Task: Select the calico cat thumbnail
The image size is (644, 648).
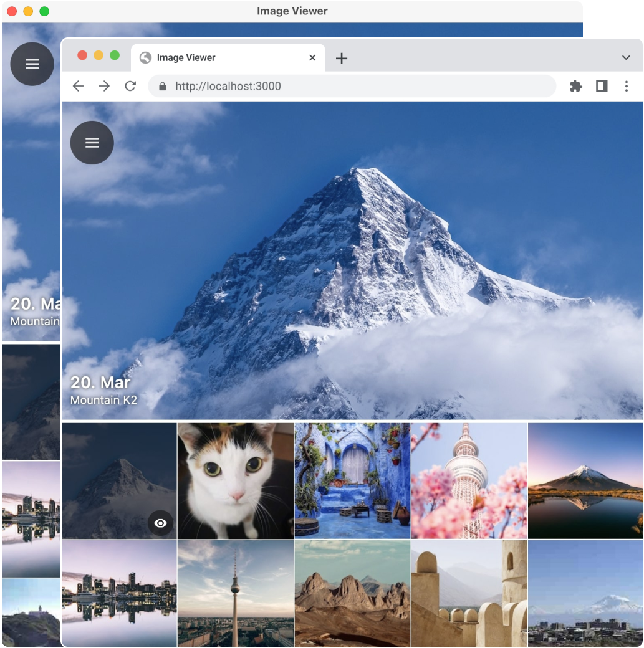Action: coord(235,480)
